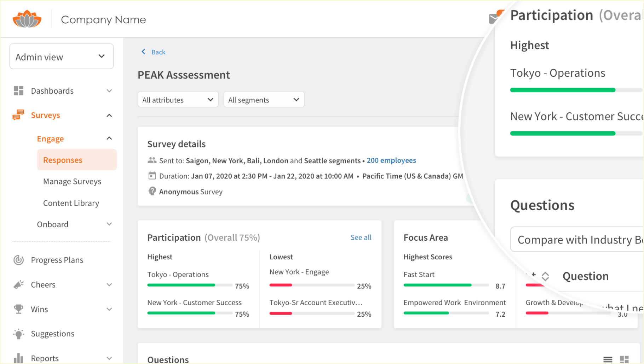
Task: Click the Tokyo - Operations participation progress bar
Action: click(190, 285)
